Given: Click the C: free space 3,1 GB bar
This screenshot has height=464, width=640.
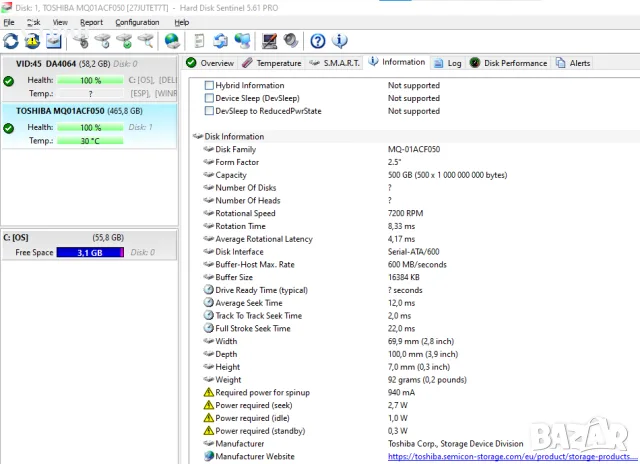Looking at the screenshot, I should pos(90,253).
